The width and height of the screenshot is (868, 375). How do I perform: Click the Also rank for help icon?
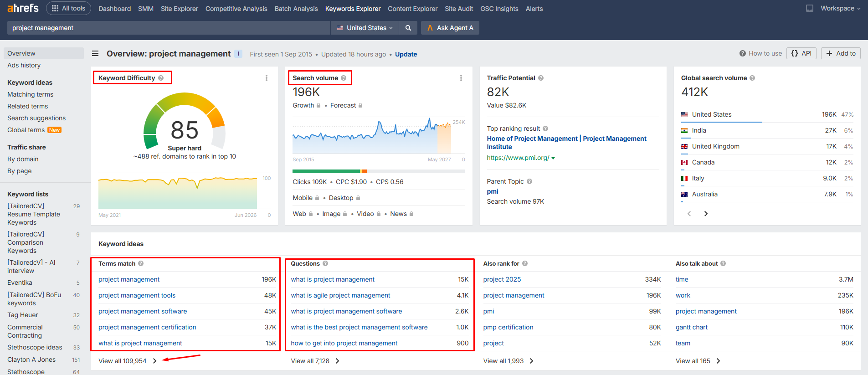tap(525, 263)
